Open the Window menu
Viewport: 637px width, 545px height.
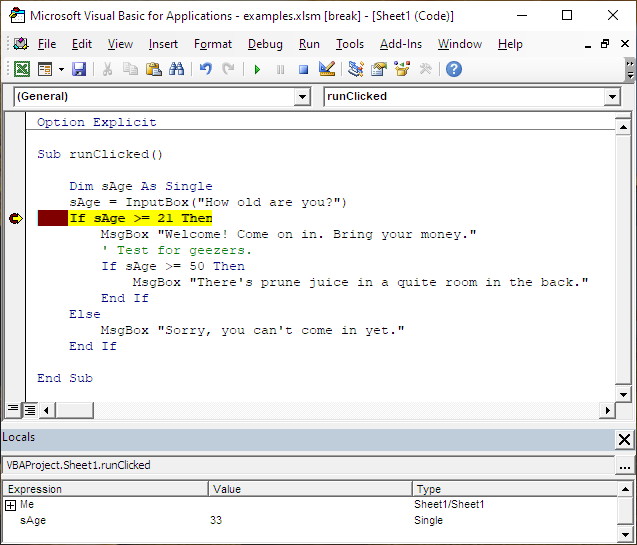[x=460, y=44]
